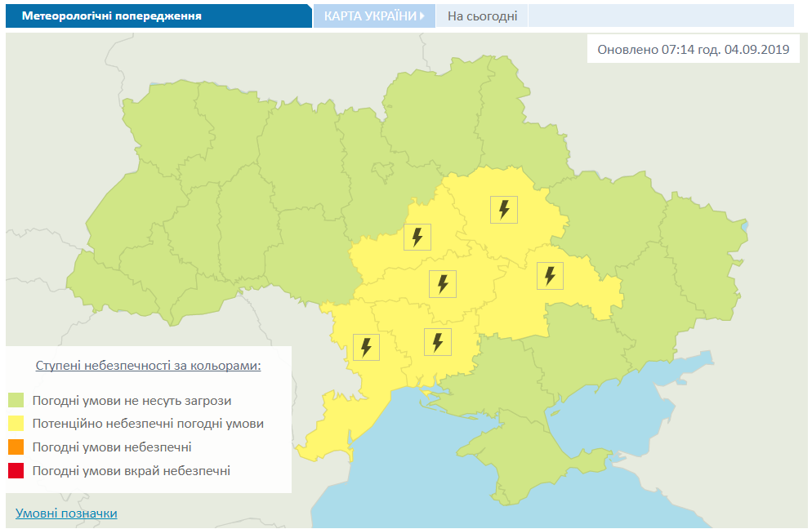Image resolution: width=812 pixels, height=529 pixels.
Task: Click the northernmost lightning icon over Poltava region
Action: pyautogui.click(x=504, y=210)
